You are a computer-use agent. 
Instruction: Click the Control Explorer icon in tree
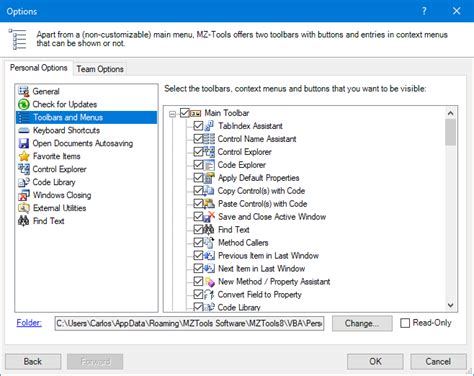pyautogui.click(x=209, y=152)
